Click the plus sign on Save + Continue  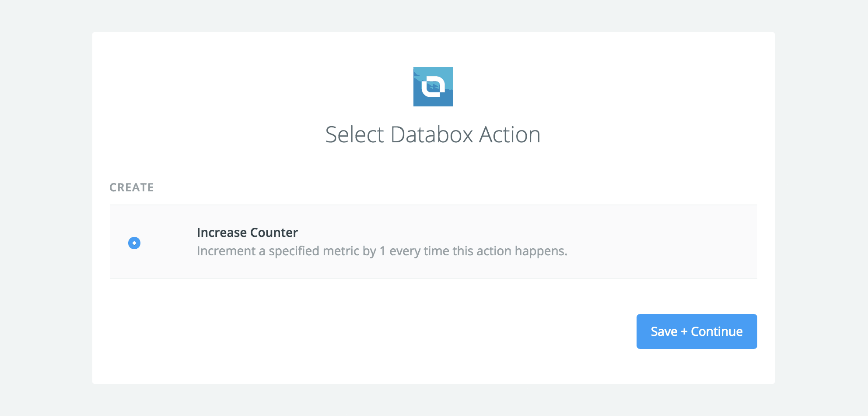[684, 332]
